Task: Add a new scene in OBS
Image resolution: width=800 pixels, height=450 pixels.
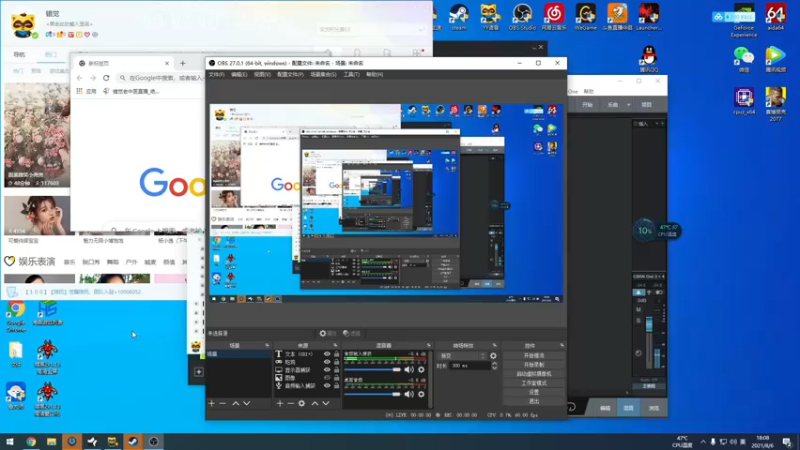Action: (x=212, y=404)
